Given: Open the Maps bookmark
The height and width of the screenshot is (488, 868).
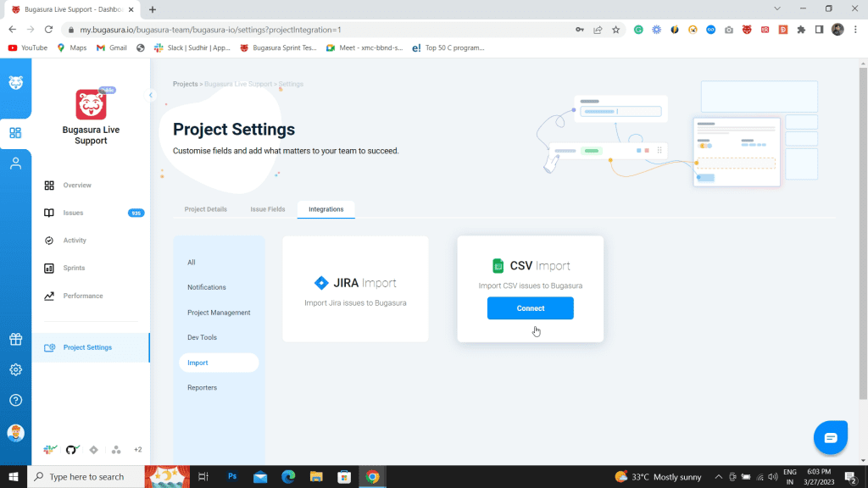Looking at the screenshot, I should [72, 47].
